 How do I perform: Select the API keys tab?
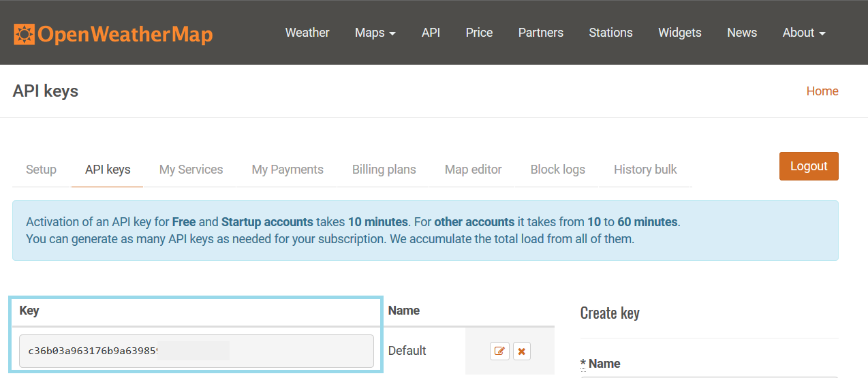pyautogui.click(x=108, y=170)
